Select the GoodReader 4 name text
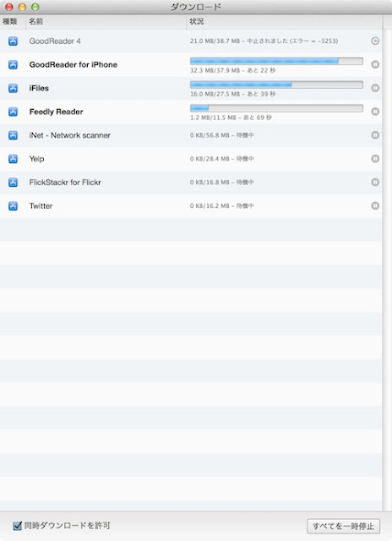The width and height of the screenshot is (392, 541). tap(55, 41)
